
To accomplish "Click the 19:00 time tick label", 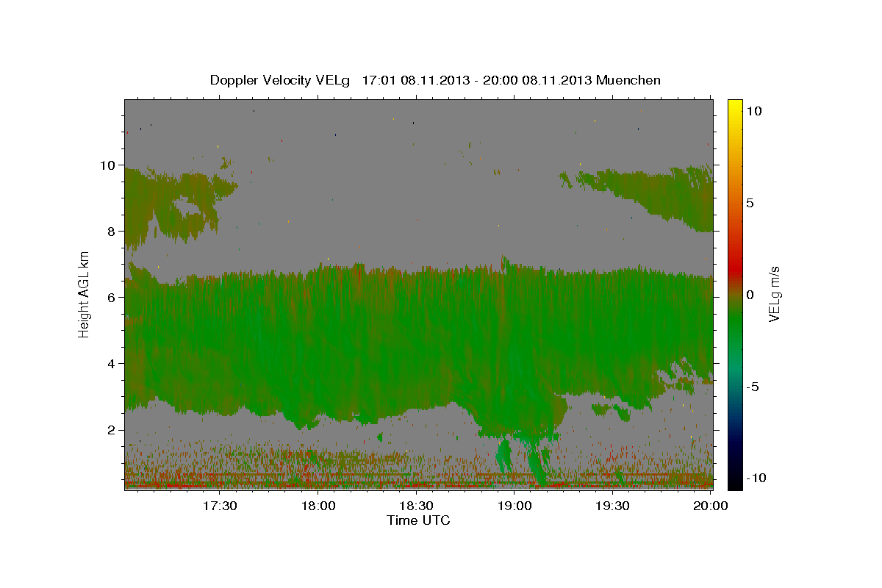I will (x=515, y=506).
